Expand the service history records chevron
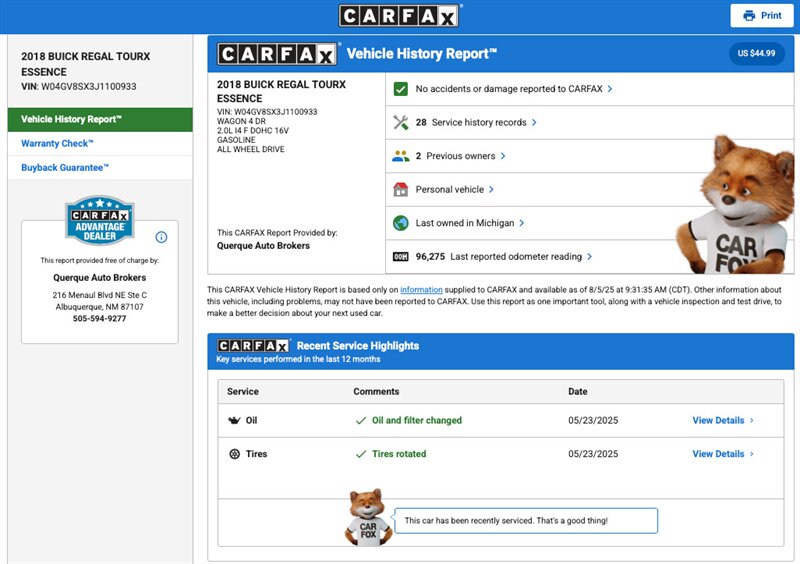 [534, 122]
